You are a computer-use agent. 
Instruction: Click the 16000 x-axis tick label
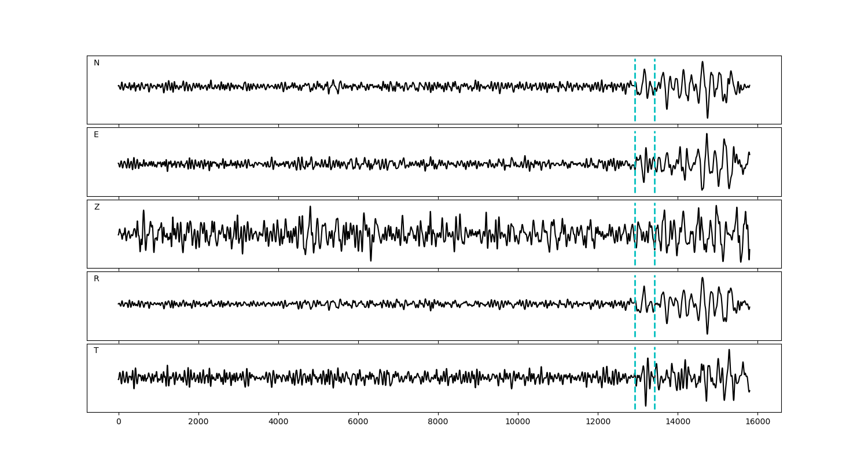click(x=757, y=422)
